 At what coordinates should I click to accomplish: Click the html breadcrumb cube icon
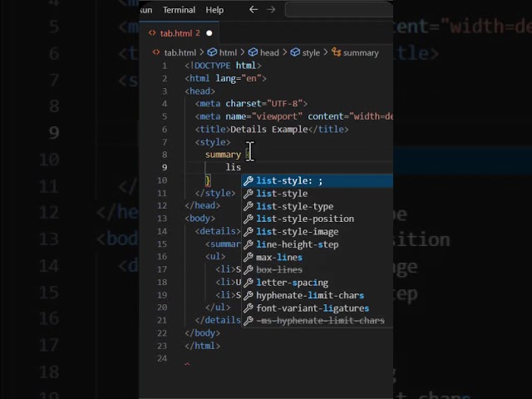pos(212,52)
